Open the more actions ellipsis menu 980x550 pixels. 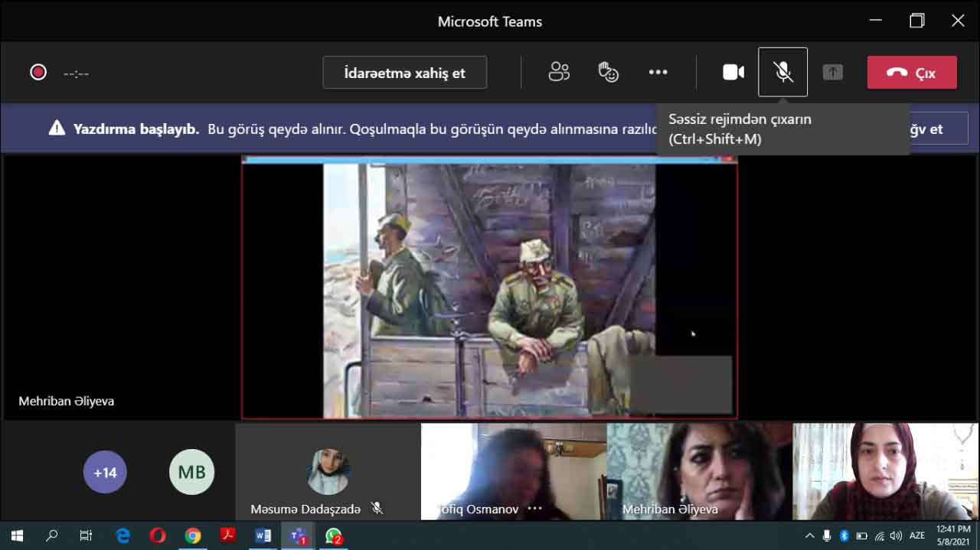click(x=658, y=72)
